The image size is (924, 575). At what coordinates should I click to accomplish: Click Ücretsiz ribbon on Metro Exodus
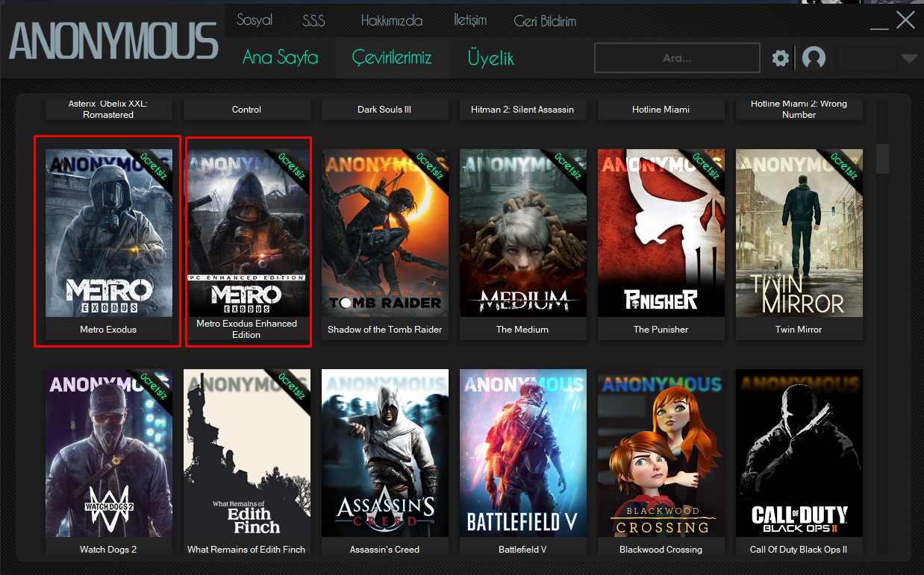tap(154, 166)
